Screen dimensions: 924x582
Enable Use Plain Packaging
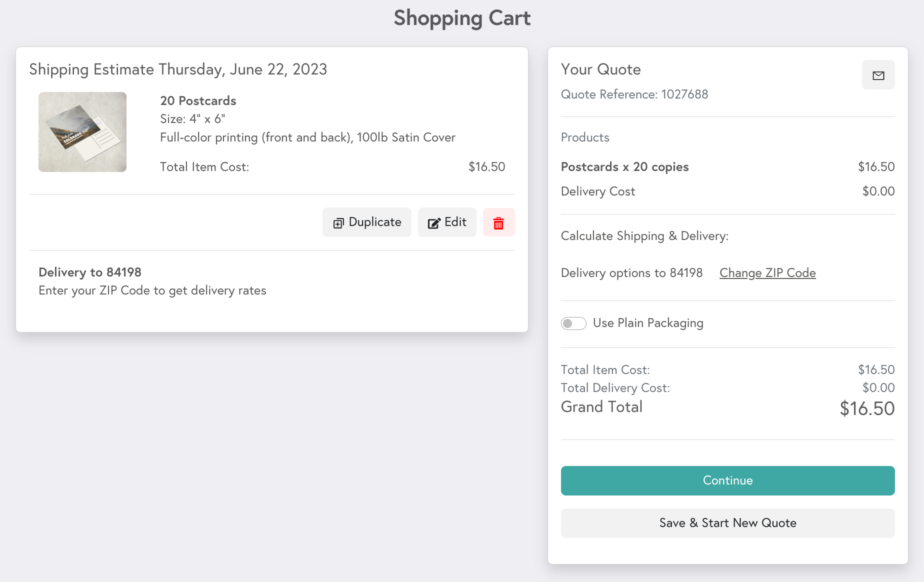573,323
